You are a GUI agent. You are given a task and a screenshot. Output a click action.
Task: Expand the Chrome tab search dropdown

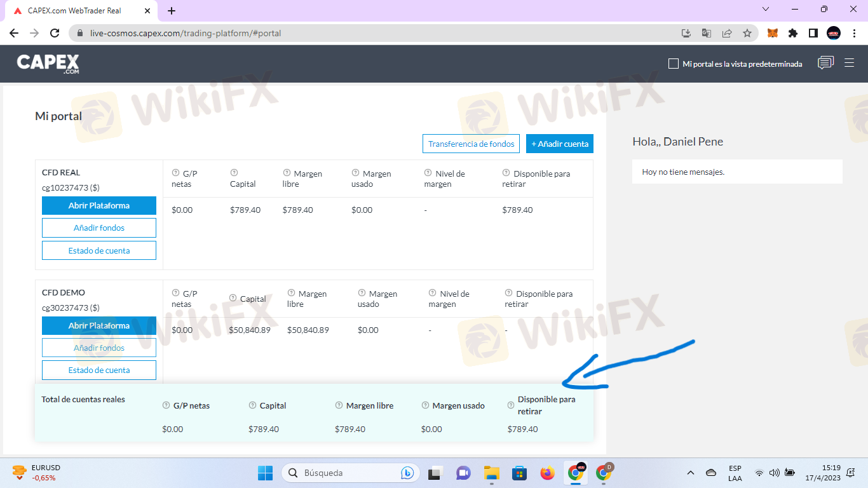pos(765,10)
